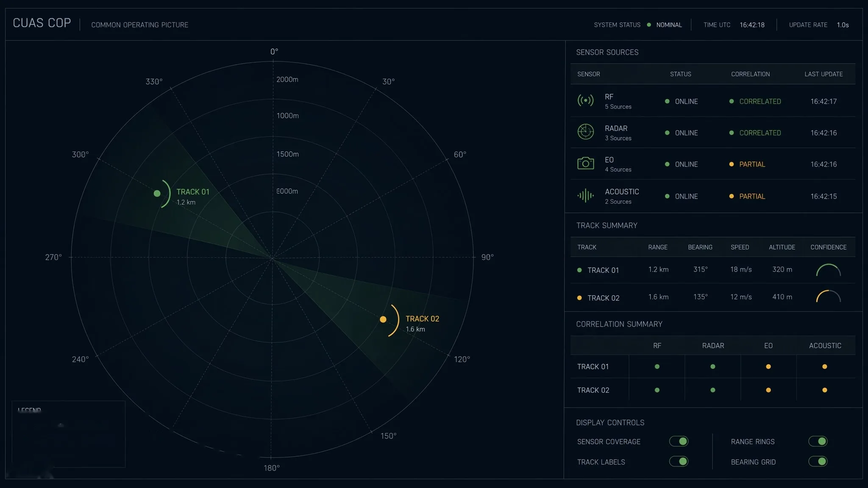The height and width of the screenshot is (488, 868).
Task: Click the ACOUSTIC last update time 16:42:15
Action: tap(823, 196)
